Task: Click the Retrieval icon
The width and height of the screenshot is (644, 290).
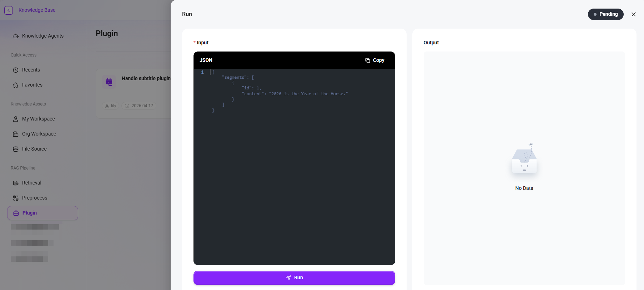Action: click(x=16, y=183)
